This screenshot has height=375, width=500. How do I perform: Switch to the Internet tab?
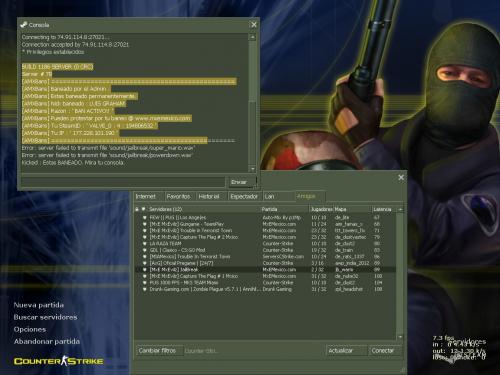147,196
